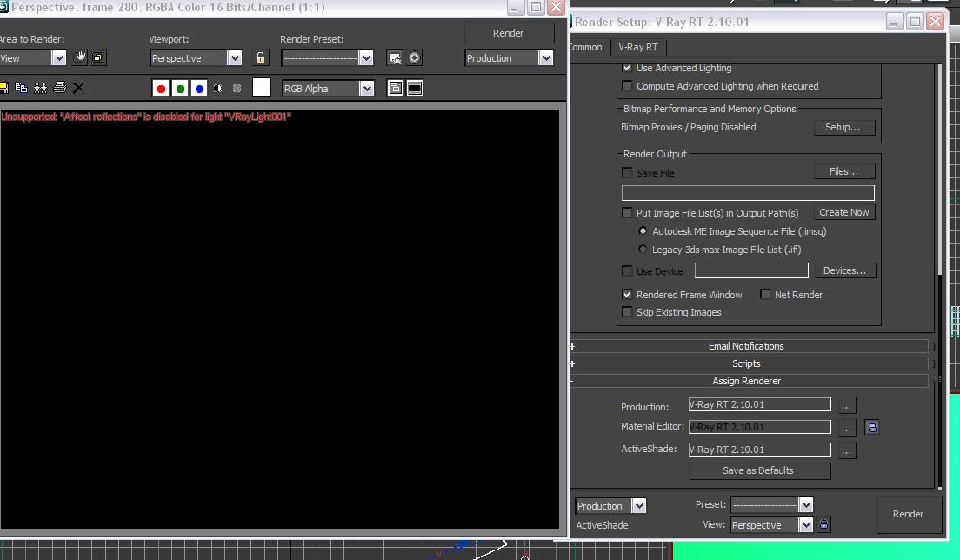Select Autodesk ME Image Sequence File radio
This screenshot has height=560, width=960.
click(643, 230)
